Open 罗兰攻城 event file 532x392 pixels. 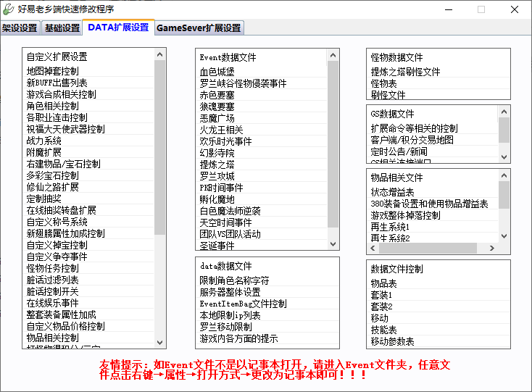click(x=217, y=176)
